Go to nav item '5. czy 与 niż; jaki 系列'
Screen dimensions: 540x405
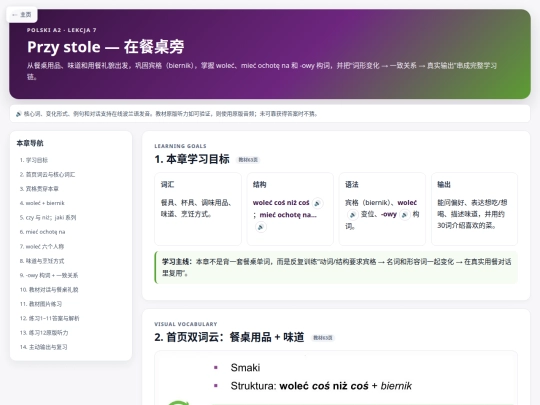pos(48,218)
